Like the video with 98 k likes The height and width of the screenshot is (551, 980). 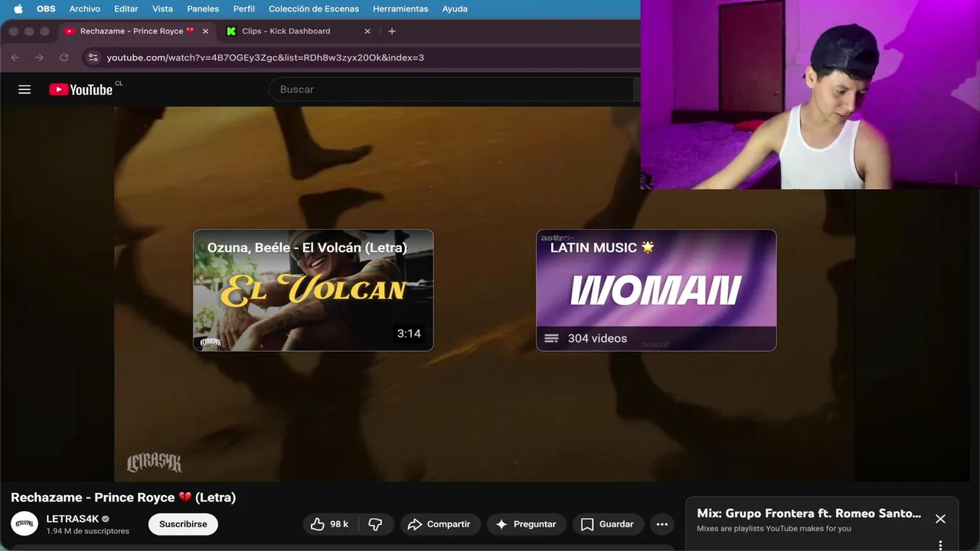point(330,524)
